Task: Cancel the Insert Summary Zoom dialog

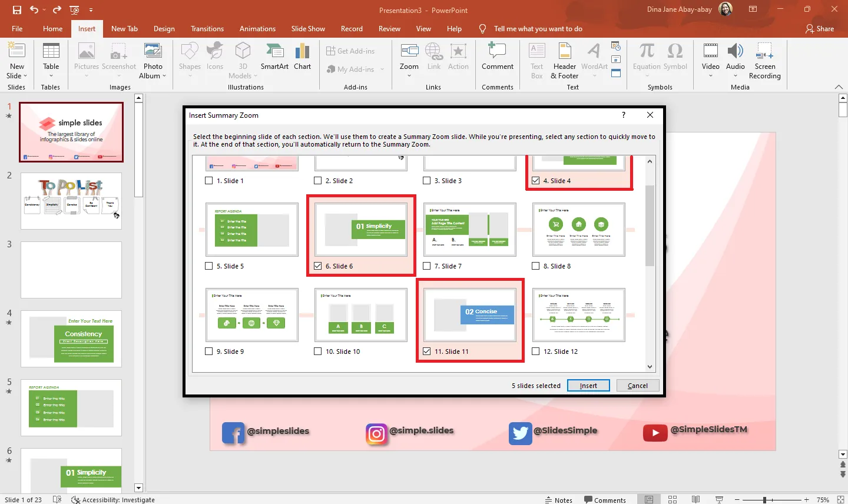Action: [637, 386]
